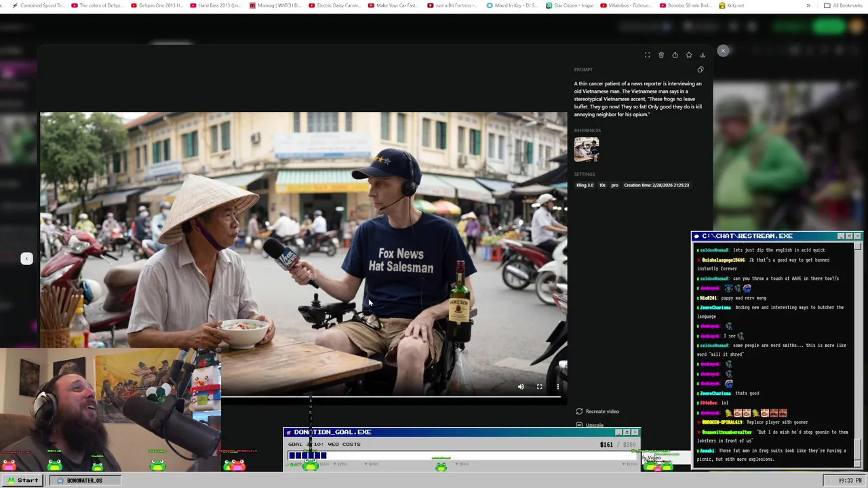Image resolution: width=868 pixels, height=488 pixels.
Task: Open Defqon One 2013 bookmark
Action: (157, 5)
